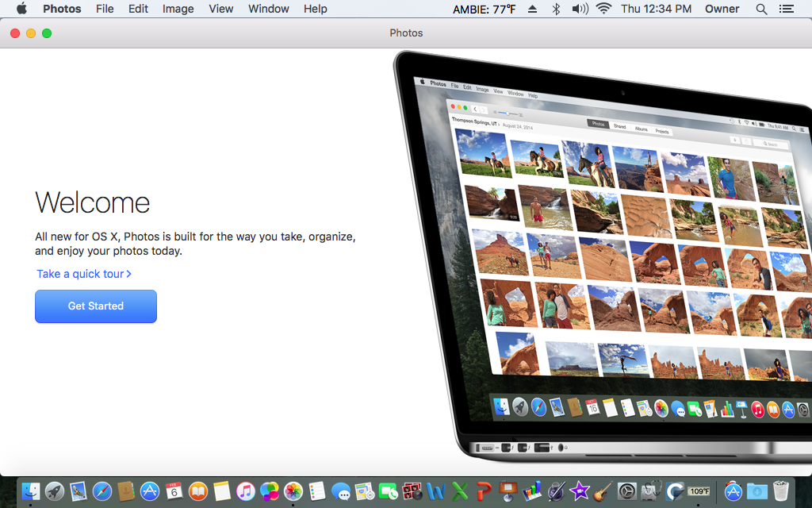This screenshot has height=508, width=812.
Task: Open FaceTime from the Dock
Action: pos(388,491)
